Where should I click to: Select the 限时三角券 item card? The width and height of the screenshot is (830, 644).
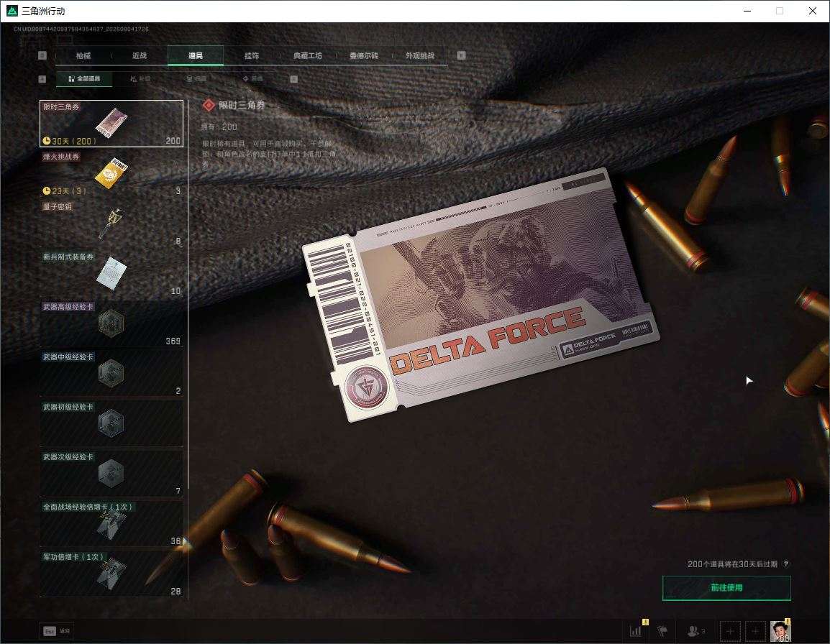coord(111,124)
